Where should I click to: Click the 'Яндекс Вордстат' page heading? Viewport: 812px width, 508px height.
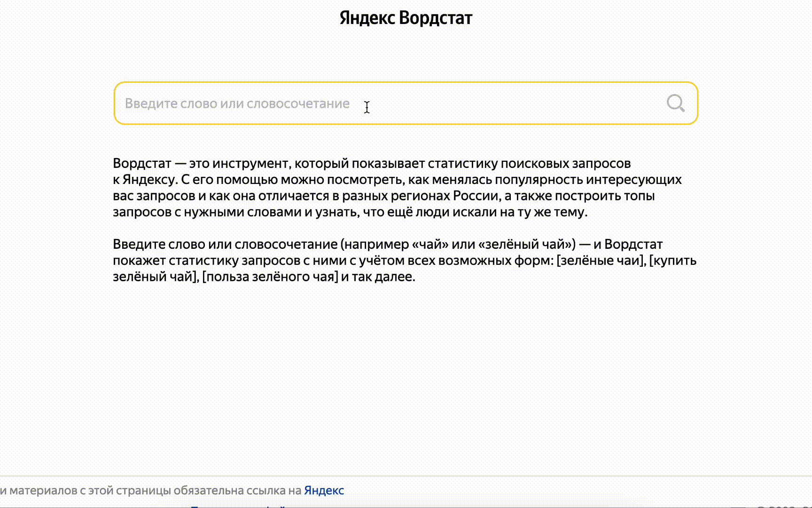406,18
